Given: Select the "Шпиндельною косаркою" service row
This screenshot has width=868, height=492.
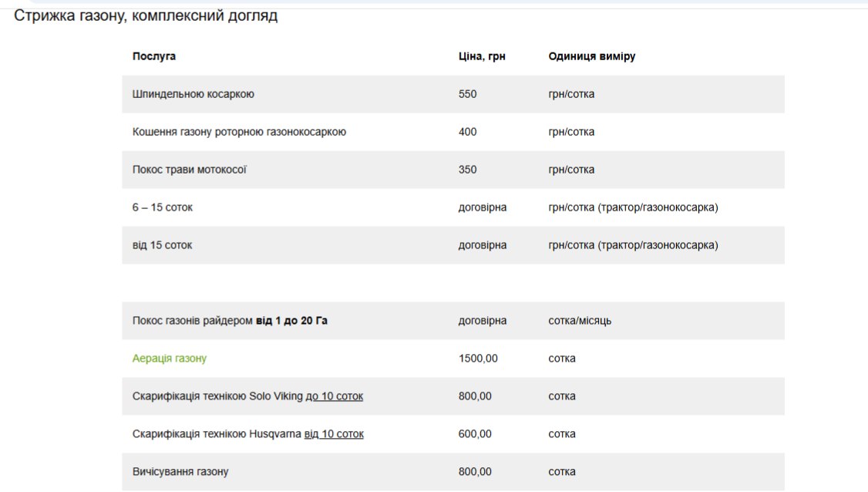Looking at the screenshot, I should [193, 94].
